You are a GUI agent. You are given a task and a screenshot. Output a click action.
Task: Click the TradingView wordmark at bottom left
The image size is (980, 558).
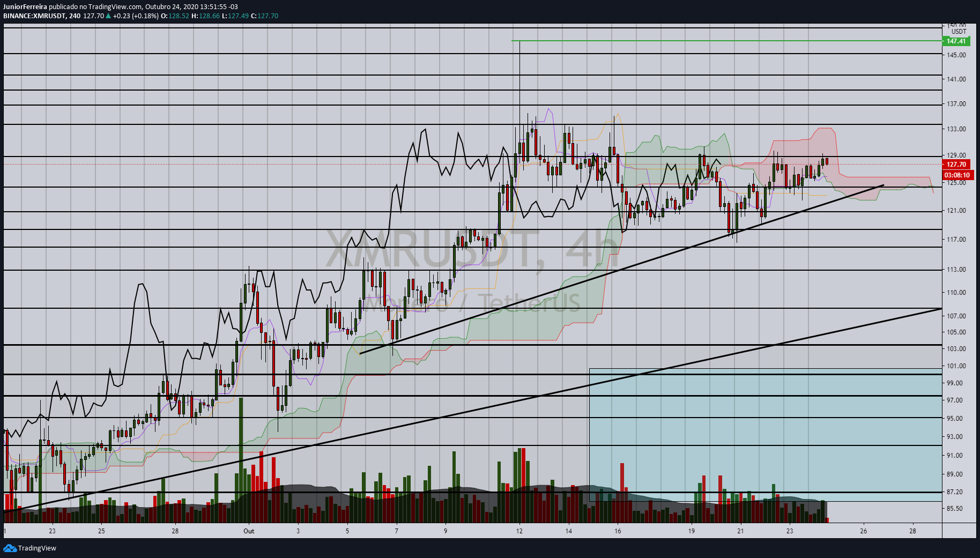click(x=37, y=548)
